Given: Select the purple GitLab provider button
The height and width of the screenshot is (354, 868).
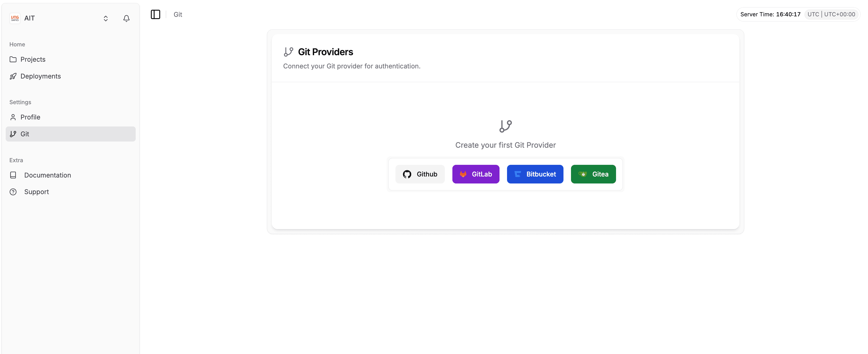Looking at the screenshot, I should tap(476, 174).
